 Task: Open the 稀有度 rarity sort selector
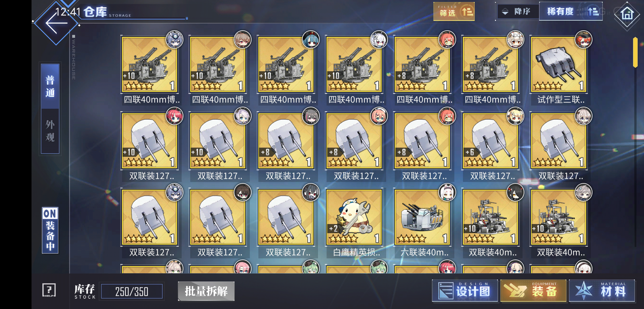[x=571, y=11]
